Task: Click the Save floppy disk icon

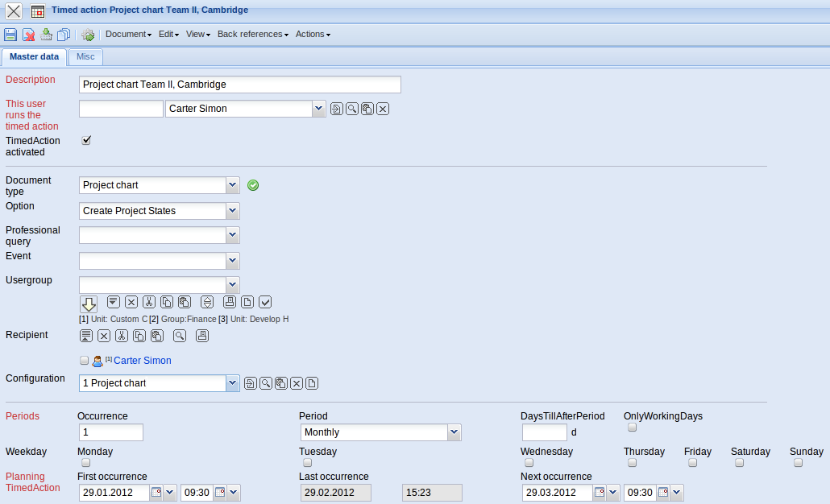Action: click(x=10, y=35)
